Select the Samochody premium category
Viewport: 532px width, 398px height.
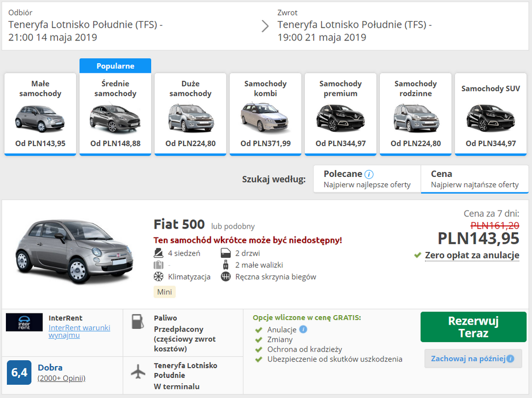pos(340,114)
